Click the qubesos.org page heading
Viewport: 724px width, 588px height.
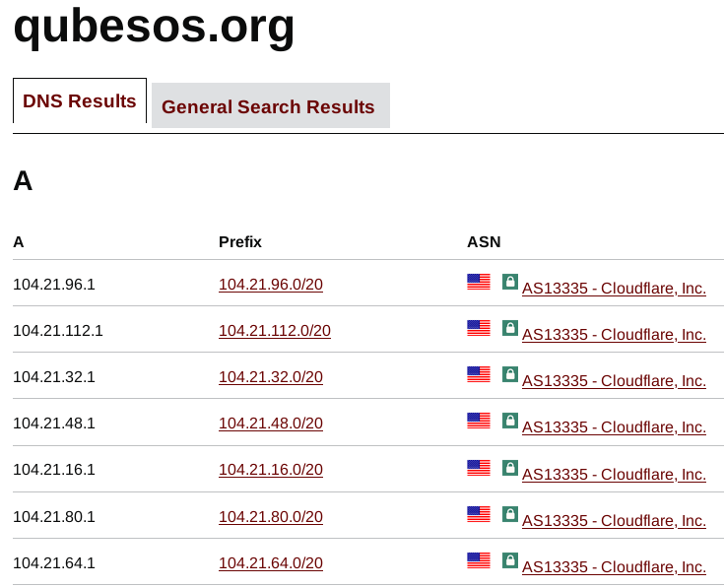154,27
